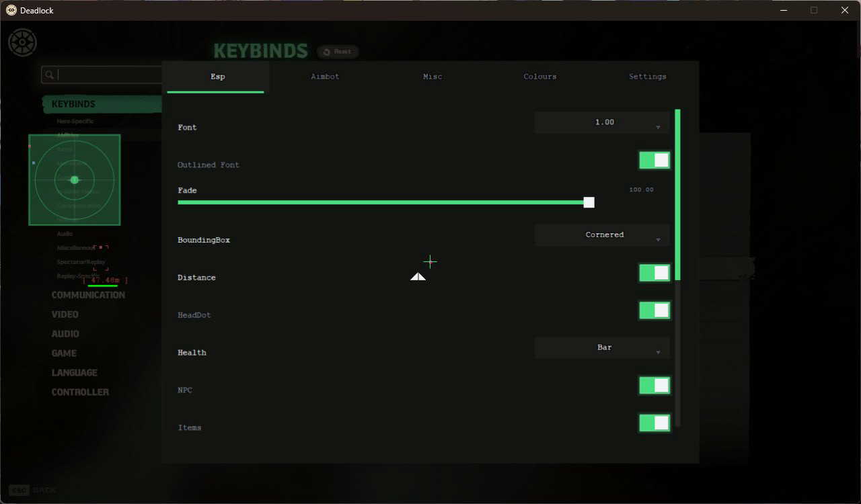Toggle the NPC switch

[654, 385]
